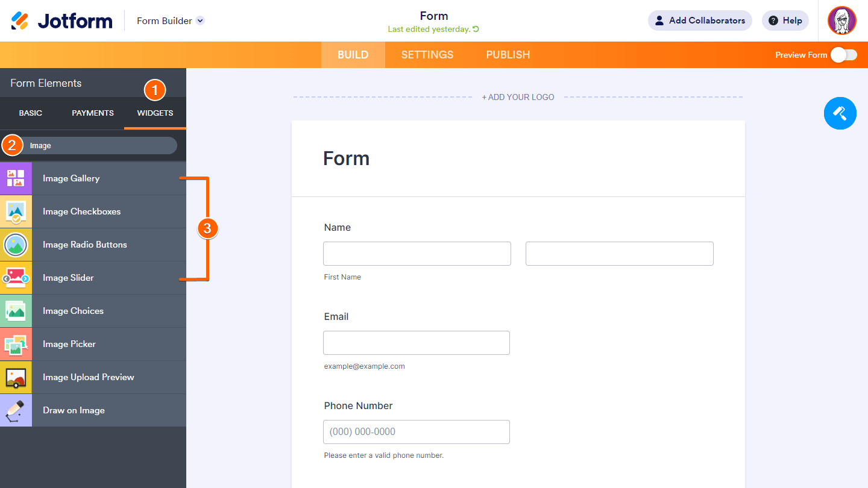Click the widget search field

point(99,146)
